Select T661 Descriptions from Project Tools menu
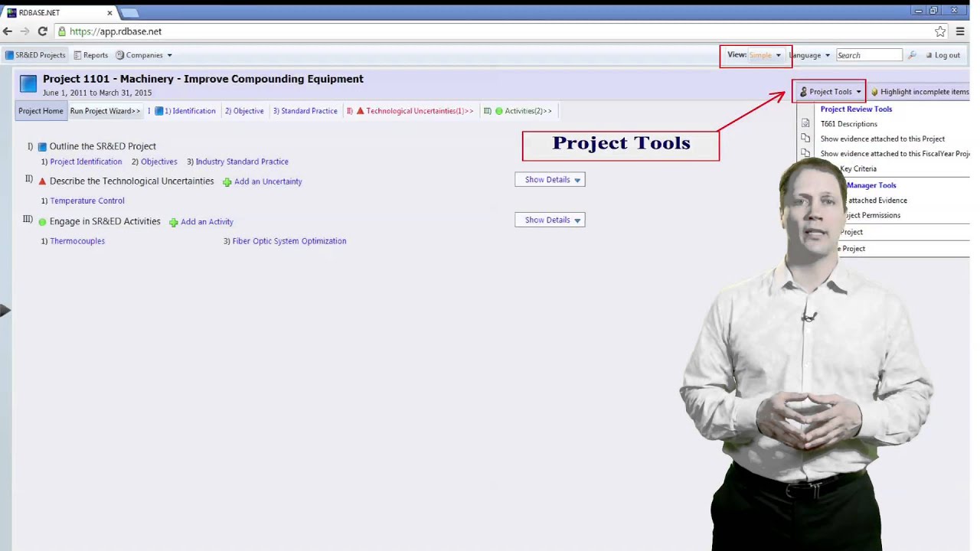The width and height of the screenshot is (980, 551). [849, 124]
